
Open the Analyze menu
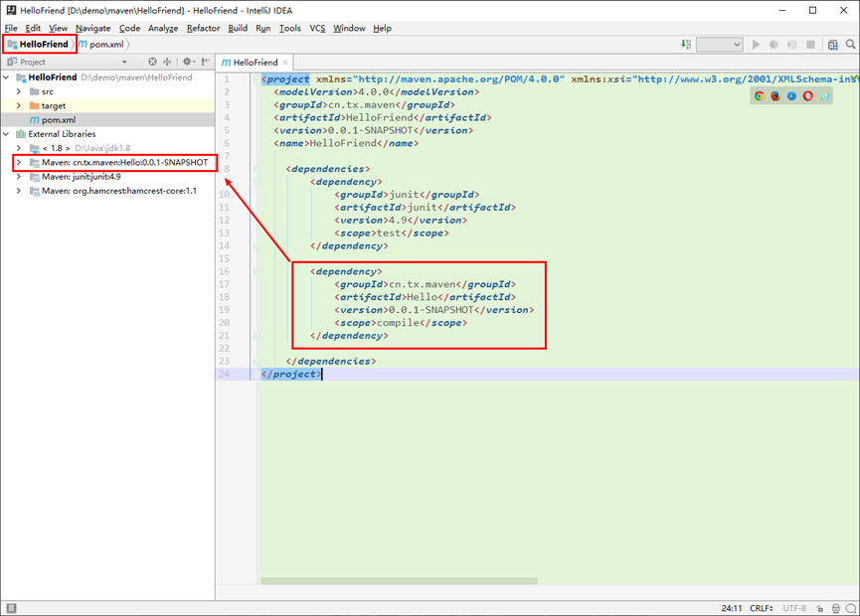(x=163, y=28)
